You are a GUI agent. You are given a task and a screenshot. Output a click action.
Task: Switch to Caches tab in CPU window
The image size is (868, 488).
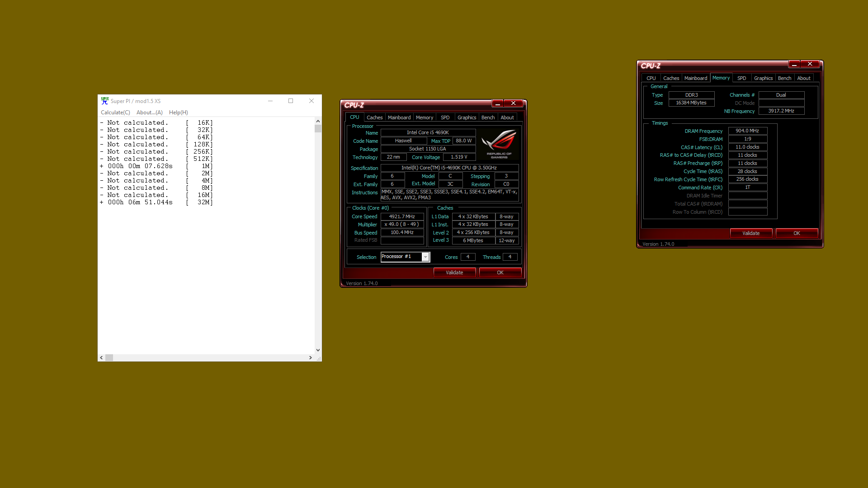tap(374, 117)
